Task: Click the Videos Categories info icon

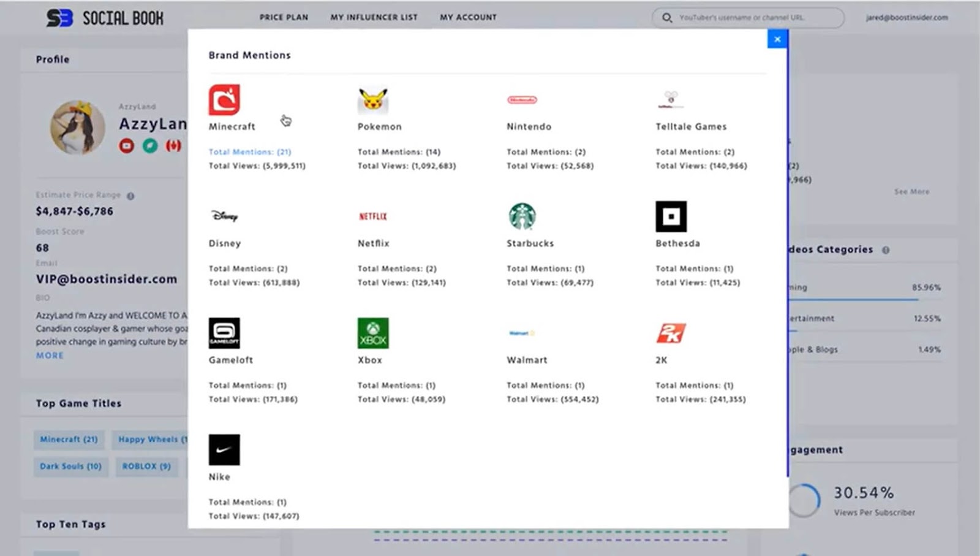Action: click(x=886, y=250)
